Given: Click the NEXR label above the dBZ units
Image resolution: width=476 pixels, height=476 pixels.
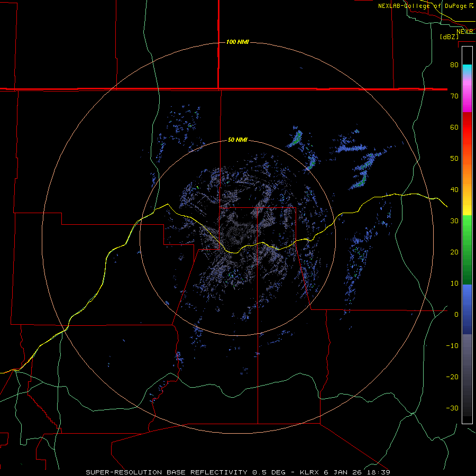Looking at the screenshot, I should pos(465,31).
